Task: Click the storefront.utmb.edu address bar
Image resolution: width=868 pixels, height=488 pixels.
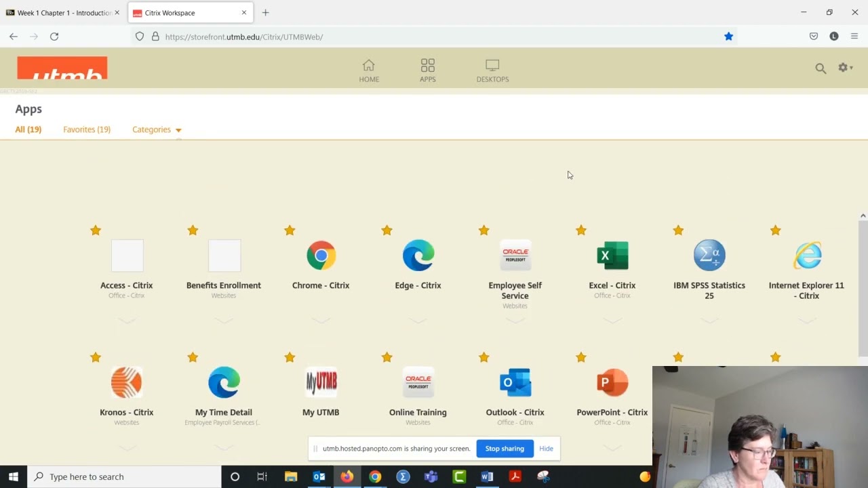Action: click(x=434, y=37)
